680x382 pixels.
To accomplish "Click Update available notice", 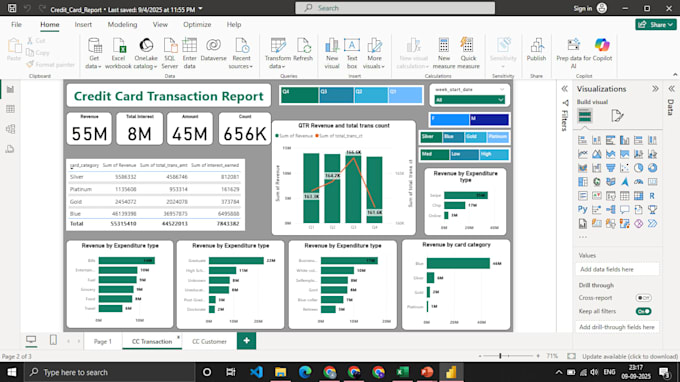I will (x=630, y=356).
